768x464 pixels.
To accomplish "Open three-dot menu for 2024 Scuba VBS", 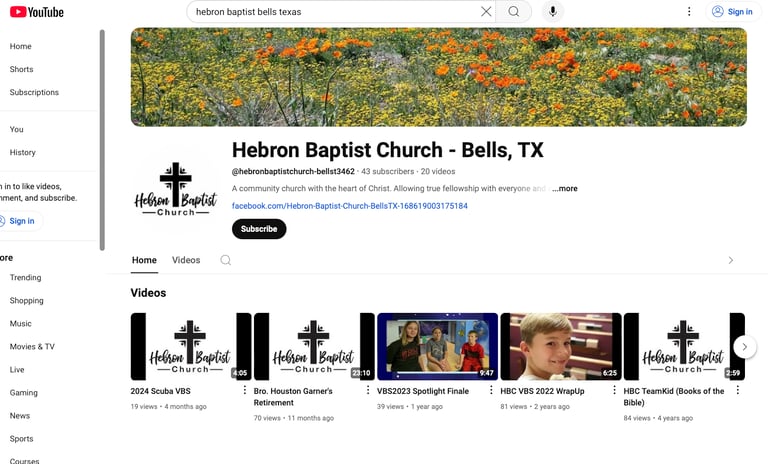I will pyautogui.click(x=244, y=390).
